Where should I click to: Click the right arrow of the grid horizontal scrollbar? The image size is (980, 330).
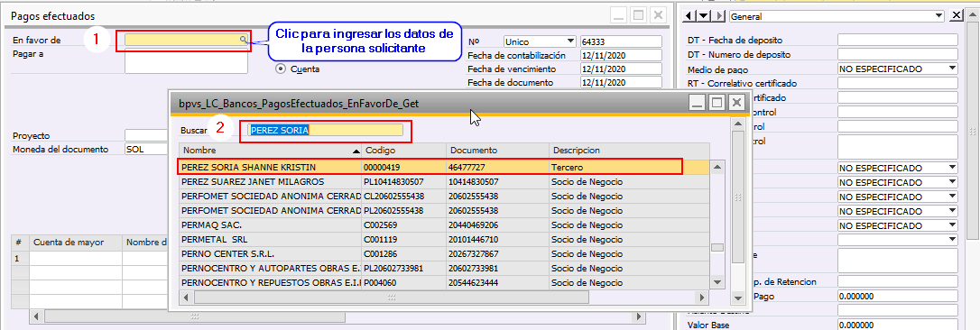coord(703,298)
